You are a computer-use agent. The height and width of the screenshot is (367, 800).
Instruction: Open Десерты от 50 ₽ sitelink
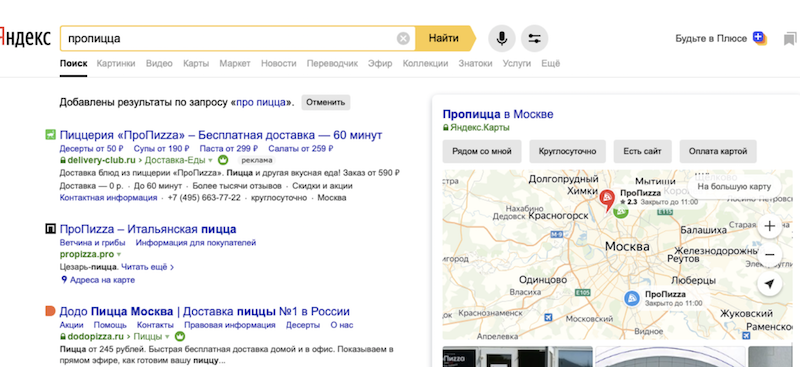(x=92, y=149)
